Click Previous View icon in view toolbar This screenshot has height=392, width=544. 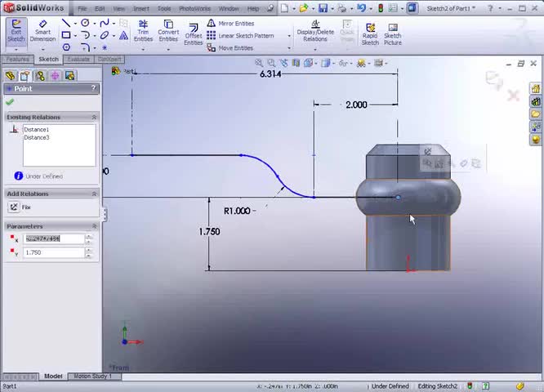[283, 63]
